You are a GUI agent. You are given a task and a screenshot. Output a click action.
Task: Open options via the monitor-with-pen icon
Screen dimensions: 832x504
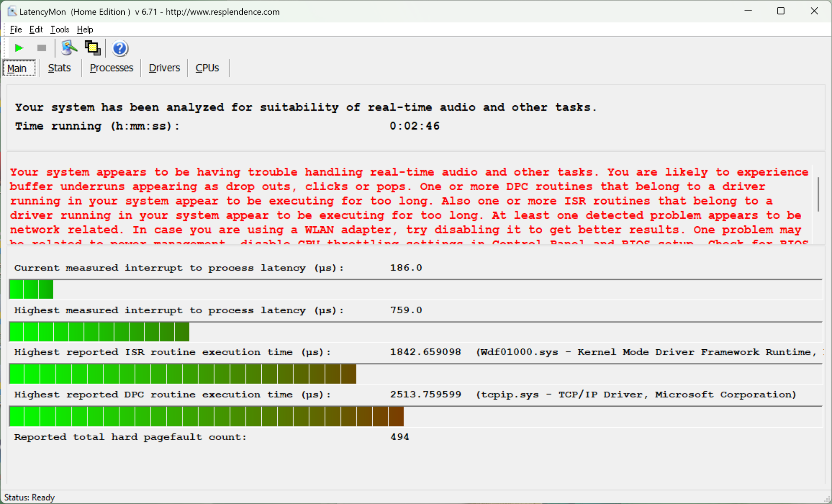[x=69, y=48]
